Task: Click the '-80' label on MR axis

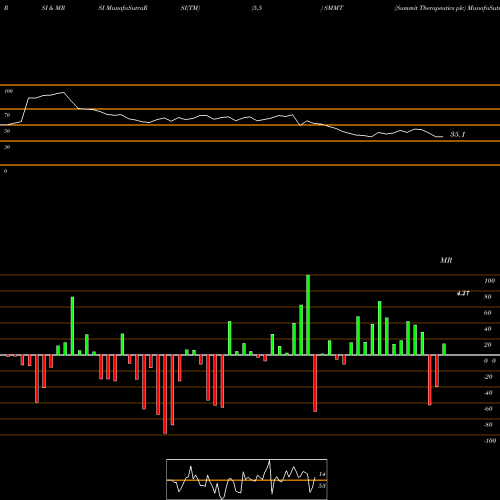Action: click(x=488, y=425)
